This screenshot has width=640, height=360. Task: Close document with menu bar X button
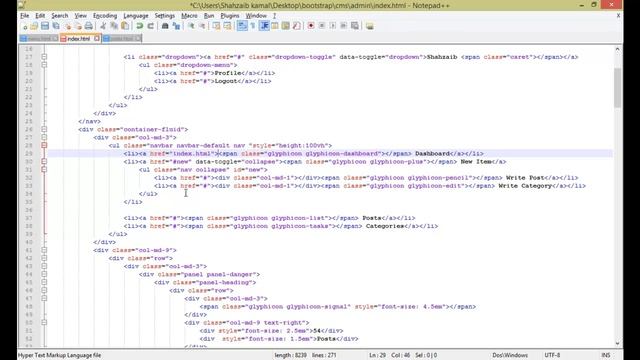[618, 16]
